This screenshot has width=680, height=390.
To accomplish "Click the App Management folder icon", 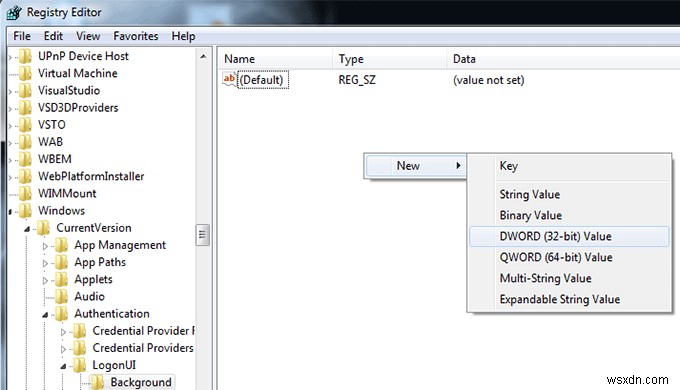I will tap(62, 245).
